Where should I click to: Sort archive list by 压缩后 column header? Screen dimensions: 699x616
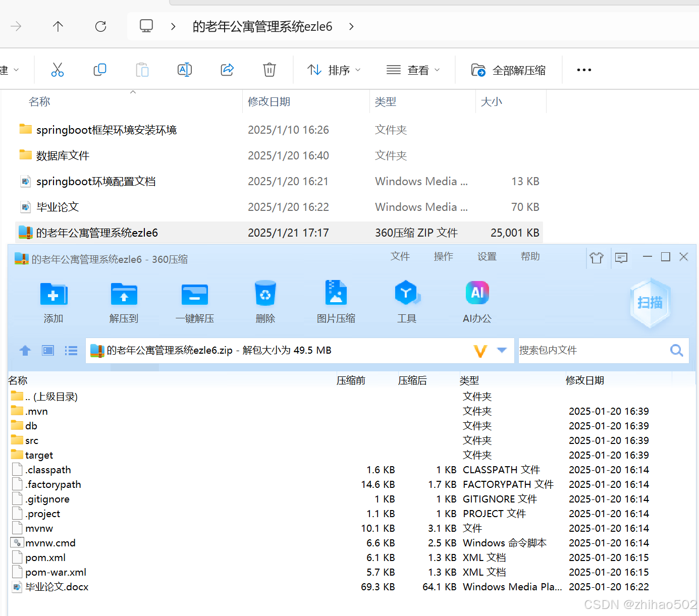[413, 380]
